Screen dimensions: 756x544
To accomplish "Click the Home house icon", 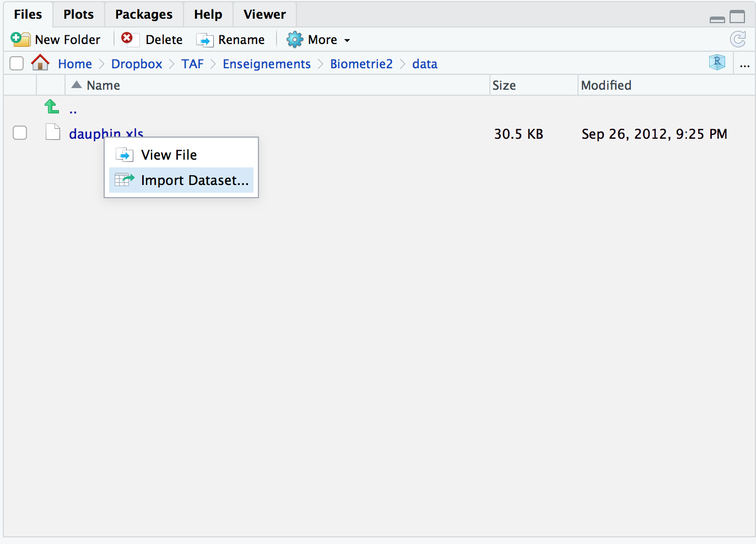I will click(40, 63).
